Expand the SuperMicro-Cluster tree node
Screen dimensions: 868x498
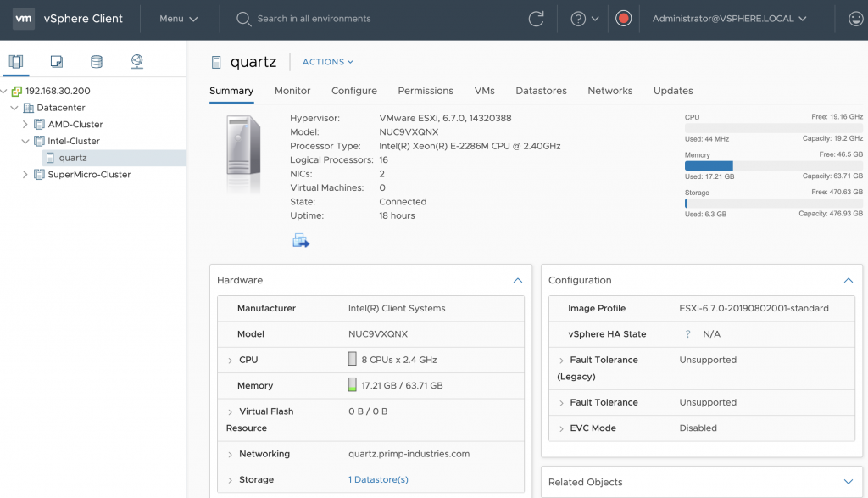click(x=25, y=175)
